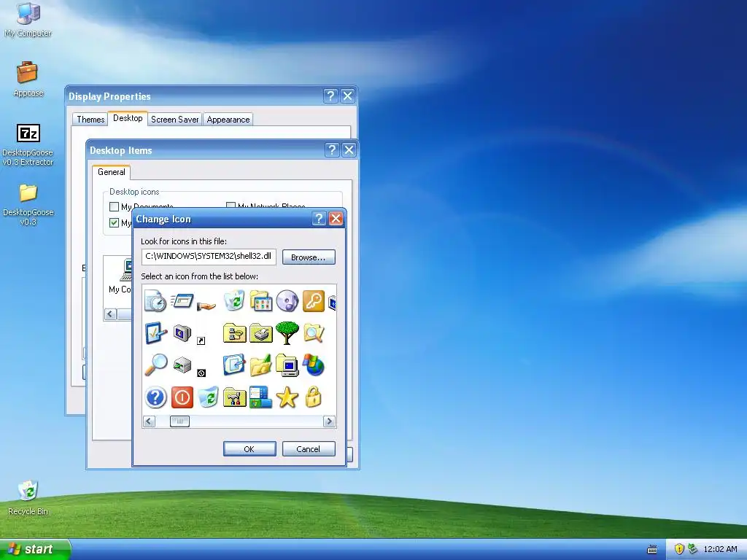Switch to the Appearance tab
Viewport: 747px width, 560px height.
click(x=228, y=120)
